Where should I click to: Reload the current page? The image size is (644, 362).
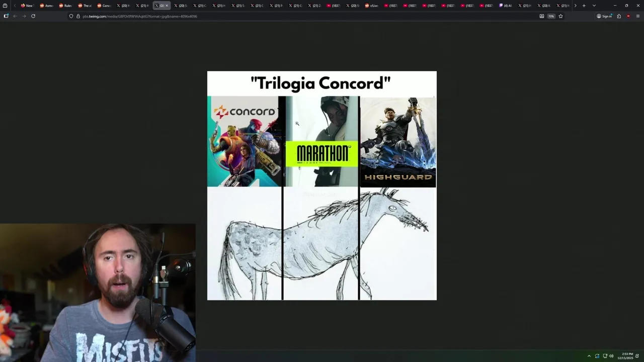[33, 16]
